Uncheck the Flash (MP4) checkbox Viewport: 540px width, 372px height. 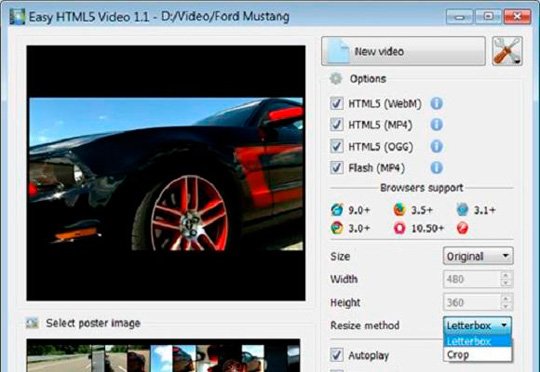[x=336, y=168]
